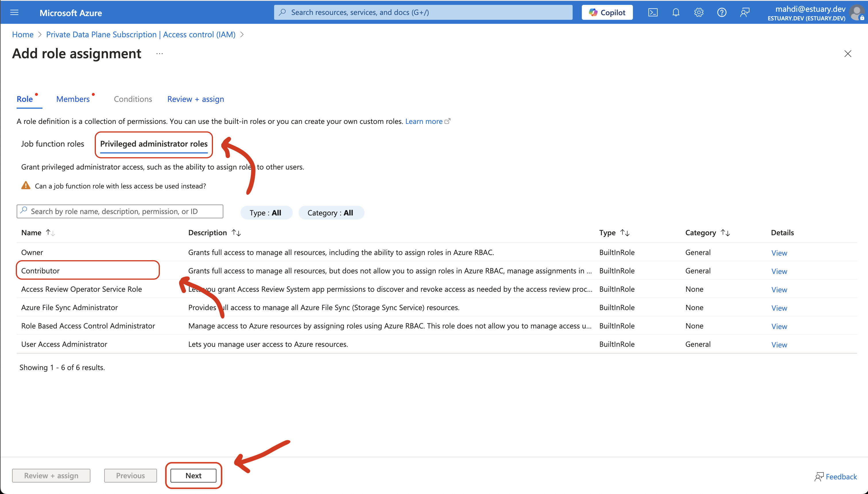Open the ellipsis next to Add role assignment
Screen dimensions: 868x494
(x=160, y=54)
